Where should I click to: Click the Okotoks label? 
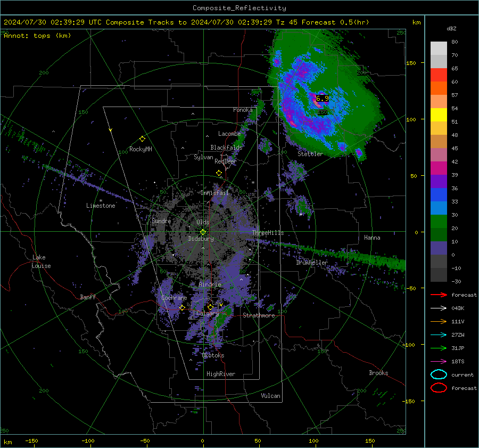[x=213, y=355]
